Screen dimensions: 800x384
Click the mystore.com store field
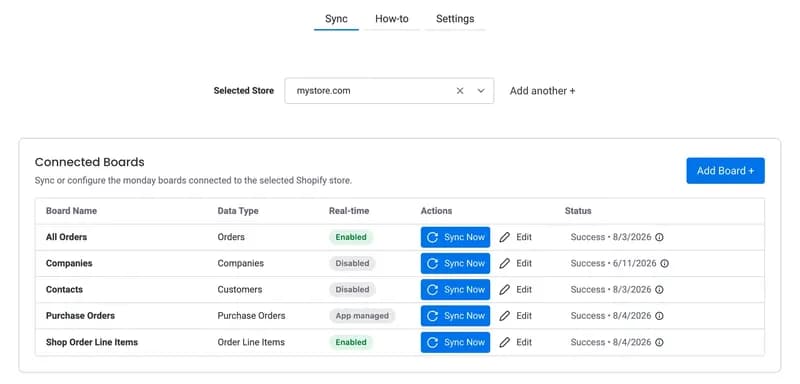click(389, 91)
